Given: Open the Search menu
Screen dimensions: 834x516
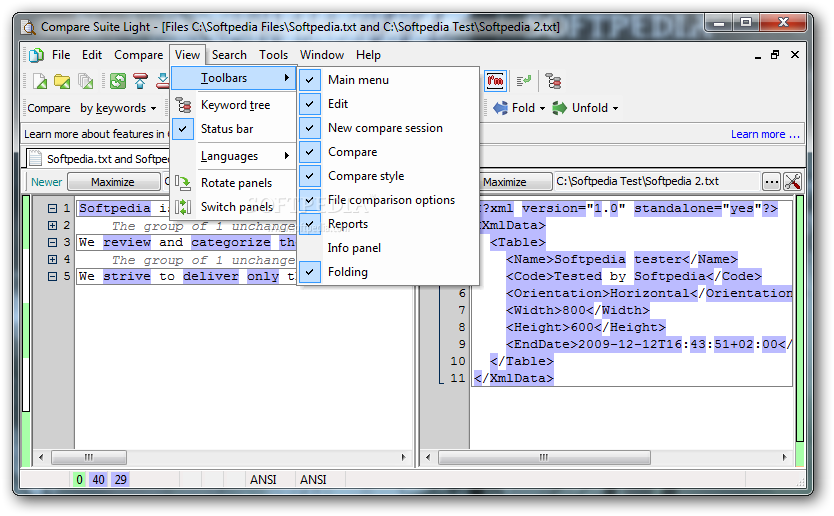Looking at the screenshot, I should [x=229, y=55].
